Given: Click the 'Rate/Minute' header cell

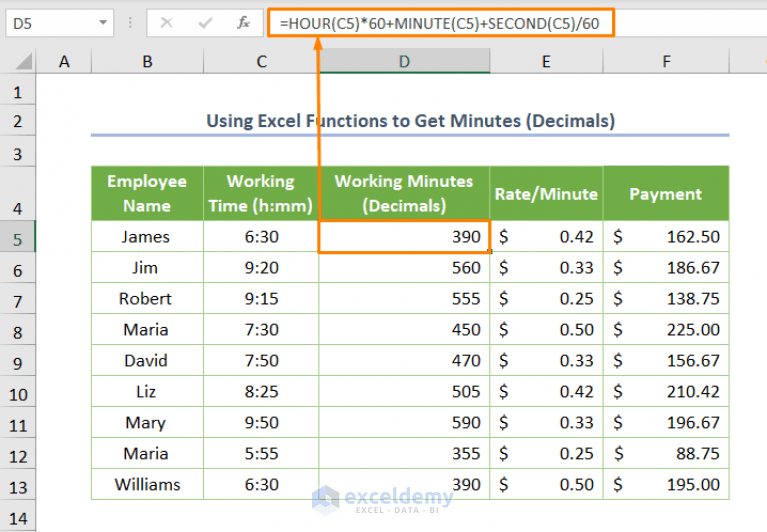Looking at the screenshot, I should click(x=546, y=193).
